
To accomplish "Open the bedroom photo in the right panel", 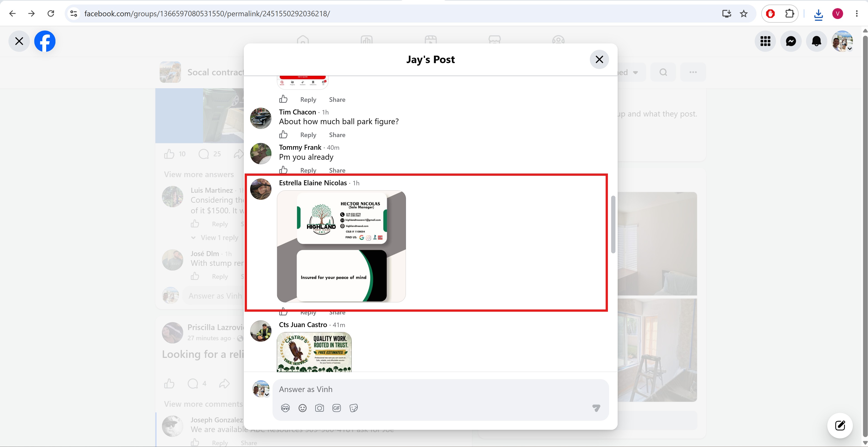I will coord(657,244).
